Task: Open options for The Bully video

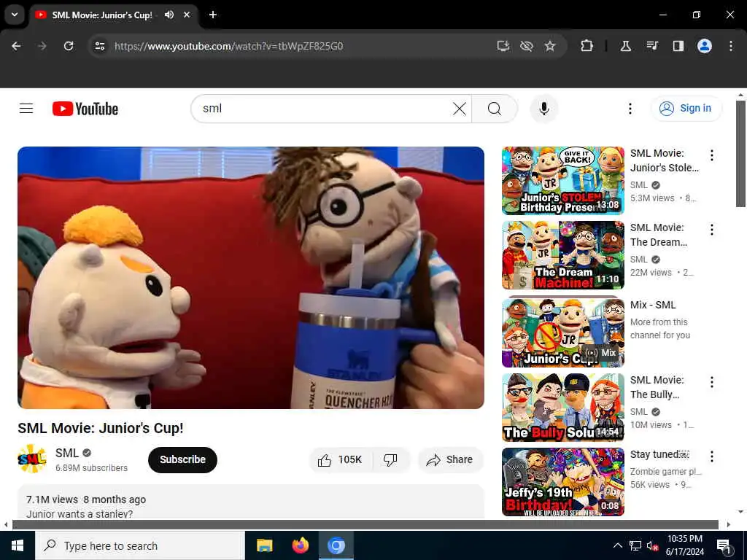Action: [x=712, y=382]
